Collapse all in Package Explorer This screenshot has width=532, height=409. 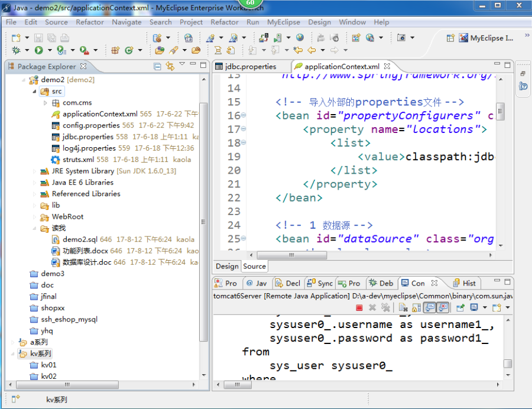point(157,66)
